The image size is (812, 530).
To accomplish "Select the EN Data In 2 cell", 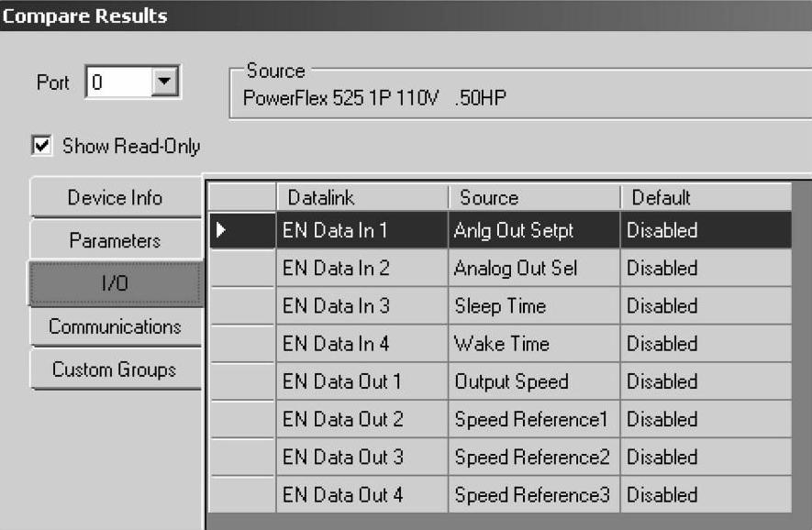I will (362, 268).
